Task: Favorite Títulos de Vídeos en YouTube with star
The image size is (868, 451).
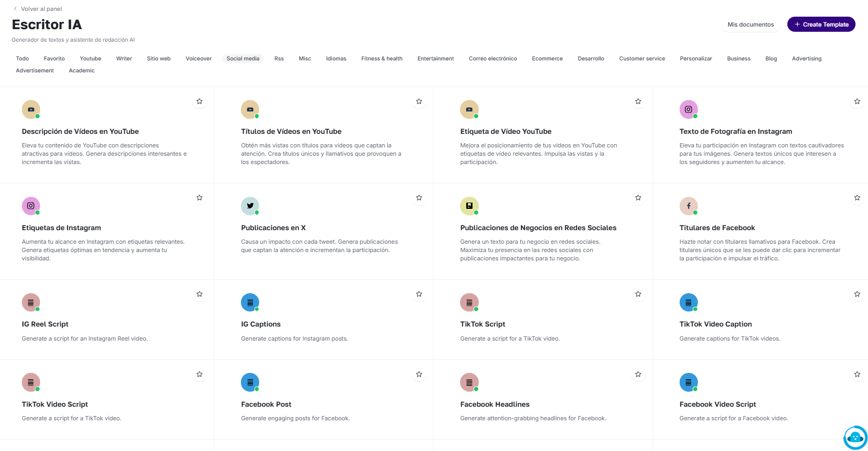Action: (x=419, y=102)
